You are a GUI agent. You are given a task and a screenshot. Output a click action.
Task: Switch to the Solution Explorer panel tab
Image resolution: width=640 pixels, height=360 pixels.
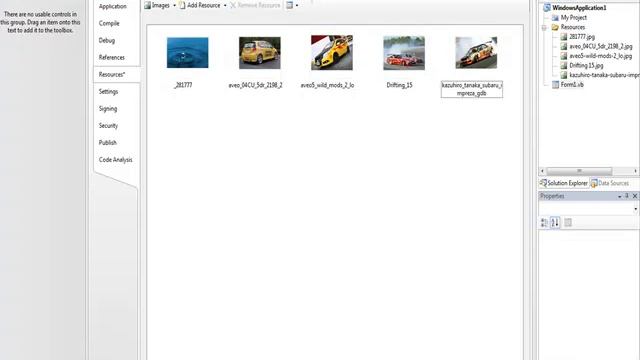pyautogui.click(x=564, y=183)
